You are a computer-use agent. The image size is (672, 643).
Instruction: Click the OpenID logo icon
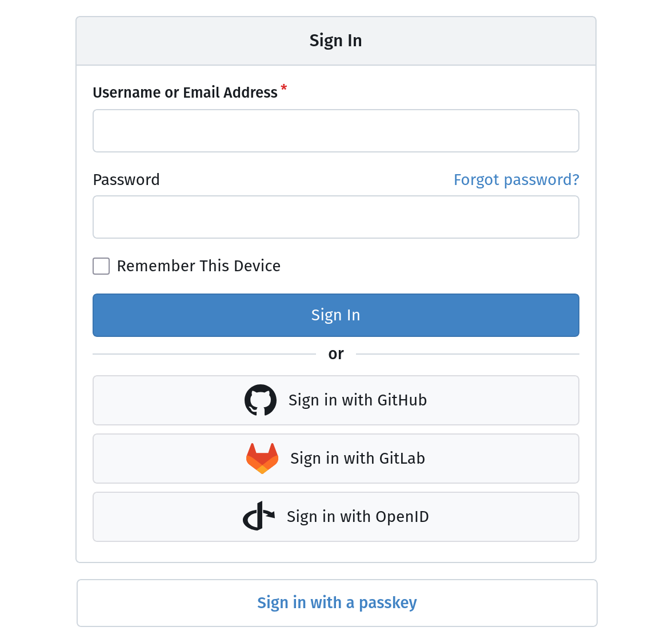(x=259, y=516)
